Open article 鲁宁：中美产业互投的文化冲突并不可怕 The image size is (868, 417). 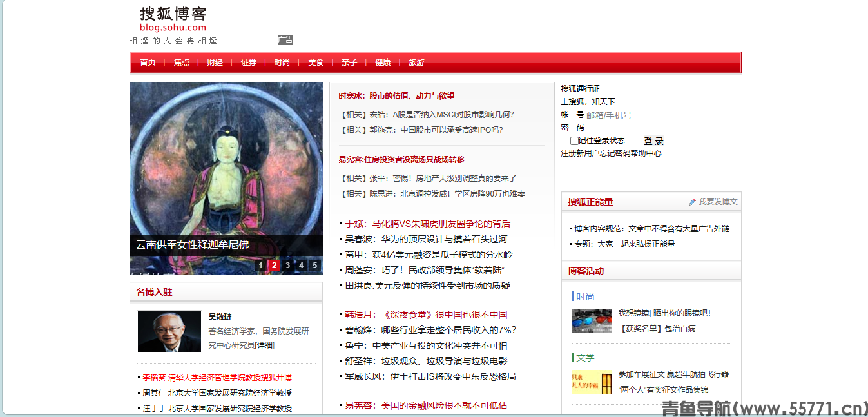426,345
